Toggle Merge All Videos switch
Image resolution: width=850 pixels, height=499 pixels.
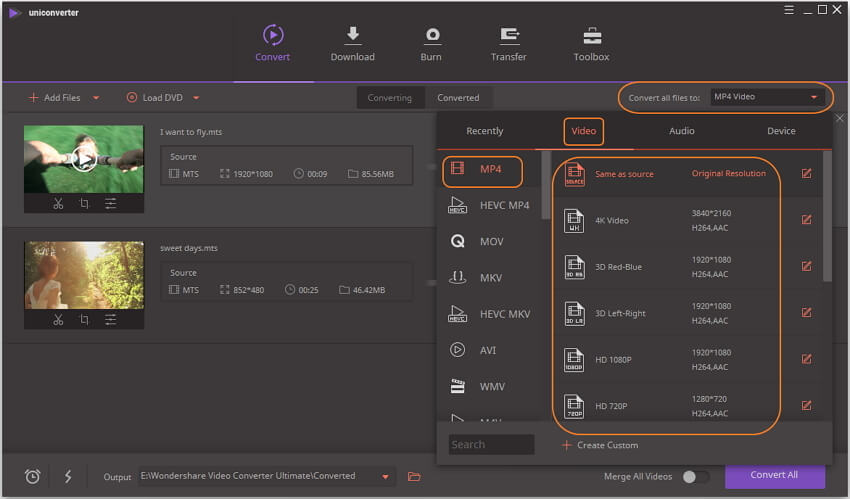coord(696,477)
